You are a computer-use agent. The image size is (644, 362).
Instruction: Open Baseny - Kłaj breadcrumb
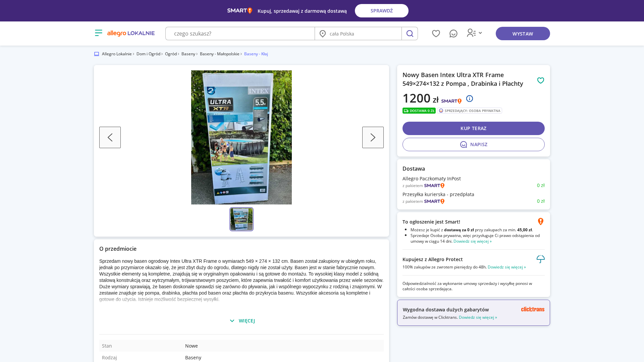(256, 54)
